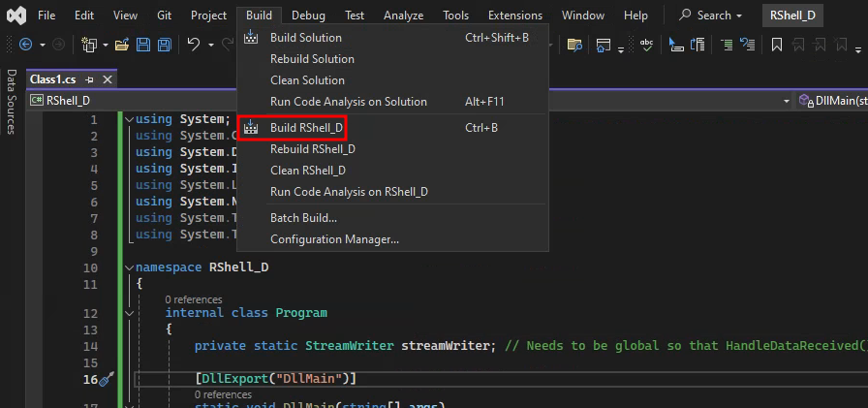Open the Debug menu
Screen dimensions: 868x408
[308, 16]
